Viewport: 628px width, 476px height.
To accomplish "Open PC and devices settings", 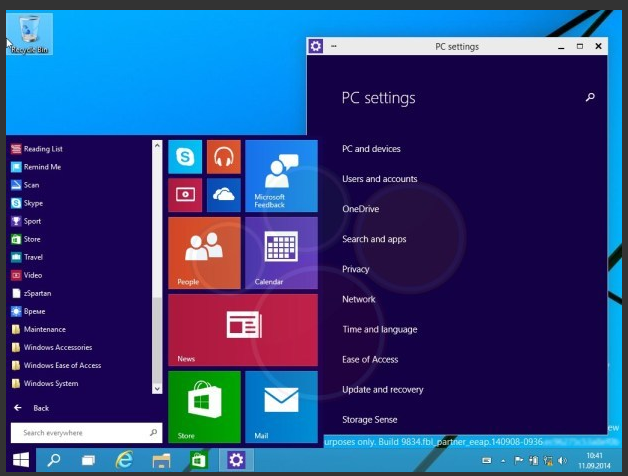I will pyautogui.click(x=371, y=149).
